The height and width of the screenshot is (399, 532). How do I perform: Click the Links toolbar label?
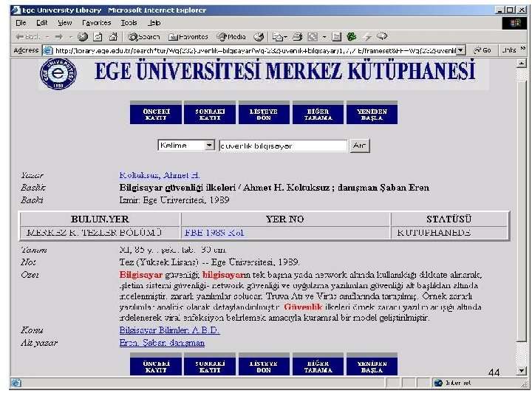pyautogui.click(x=509, y=50)
